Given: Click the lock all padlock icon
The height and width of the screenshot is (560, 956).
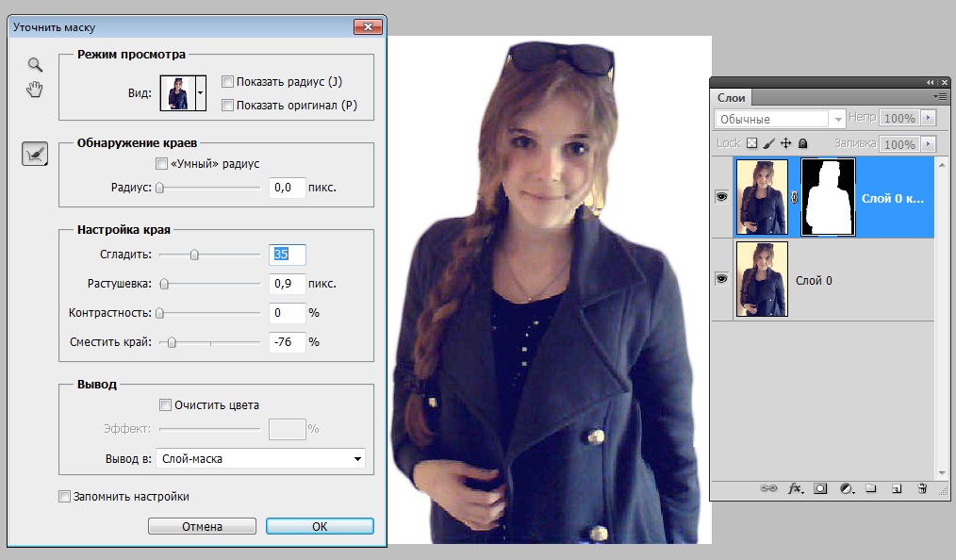Looking at the screenshot, I should click(x=803, y=143).
